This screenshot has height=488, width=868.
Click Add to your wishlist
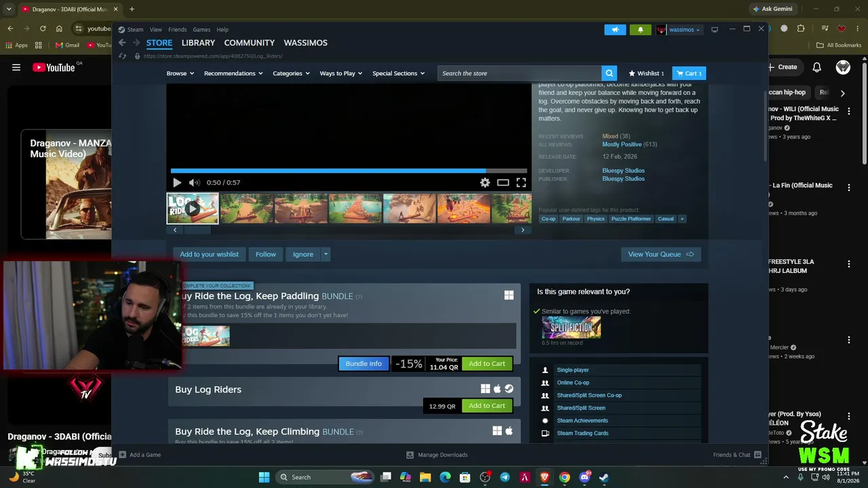(x=209, y=254)
